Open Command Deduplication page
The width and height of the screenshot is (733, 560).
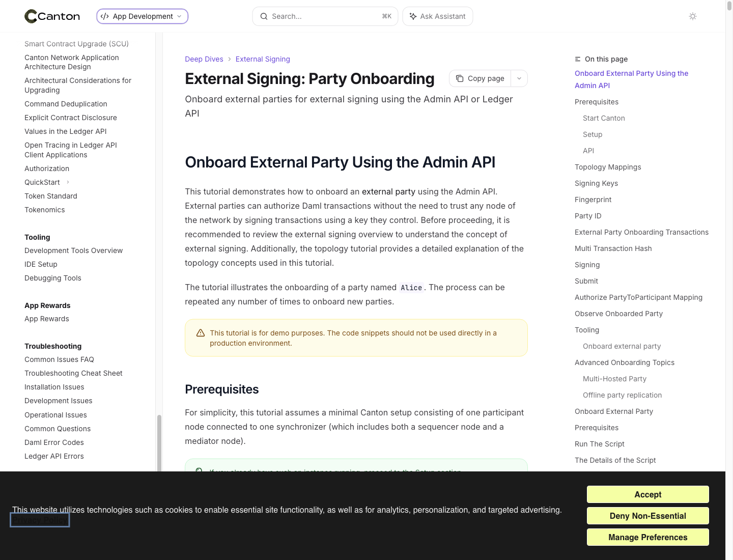[66, 104]
